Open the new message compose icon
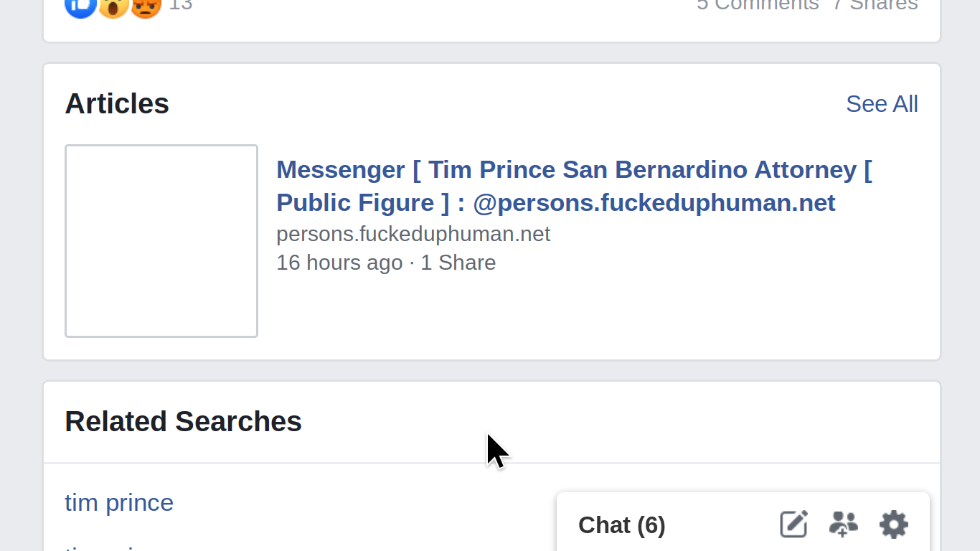Viewport: 980px width, 551px height. click(794, 524)
